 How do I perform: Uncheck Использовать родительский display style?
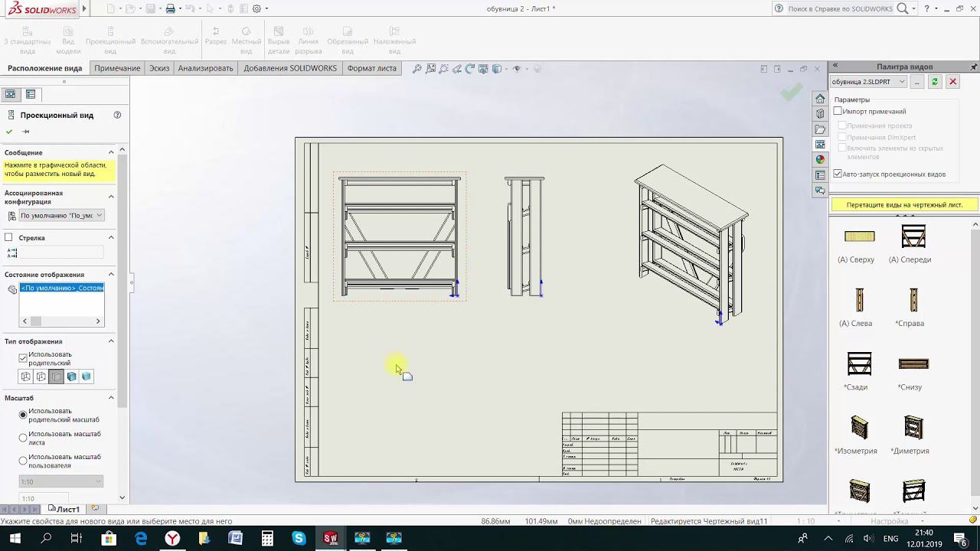point(23,357)
